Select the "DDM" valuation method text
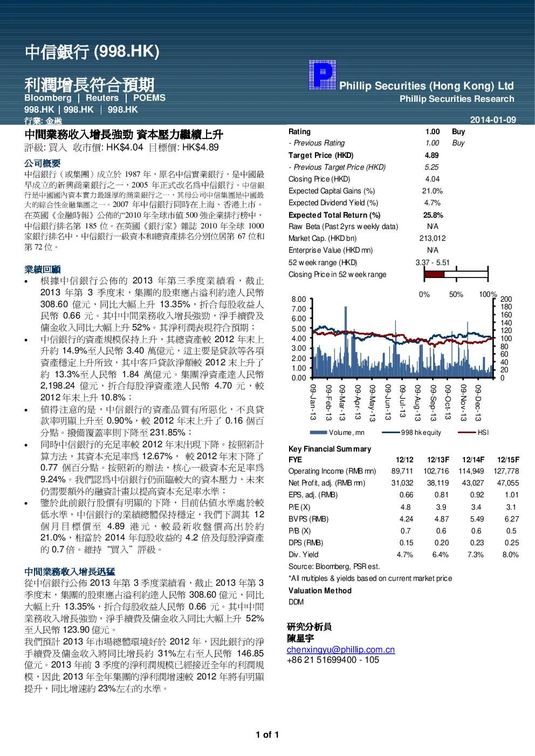Screen dimensions: 535x756 click(296, 602)
